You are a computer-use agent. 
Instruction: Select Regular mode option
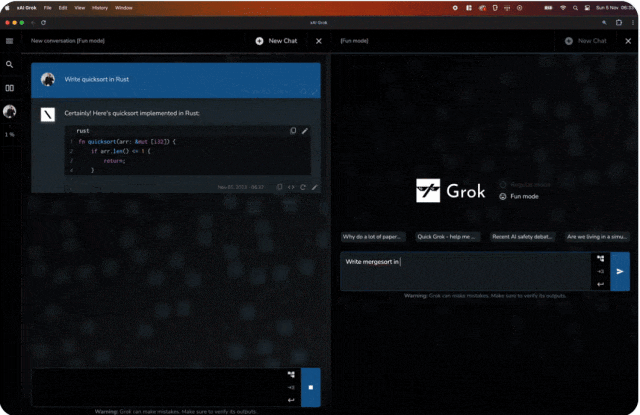point(525,184)
